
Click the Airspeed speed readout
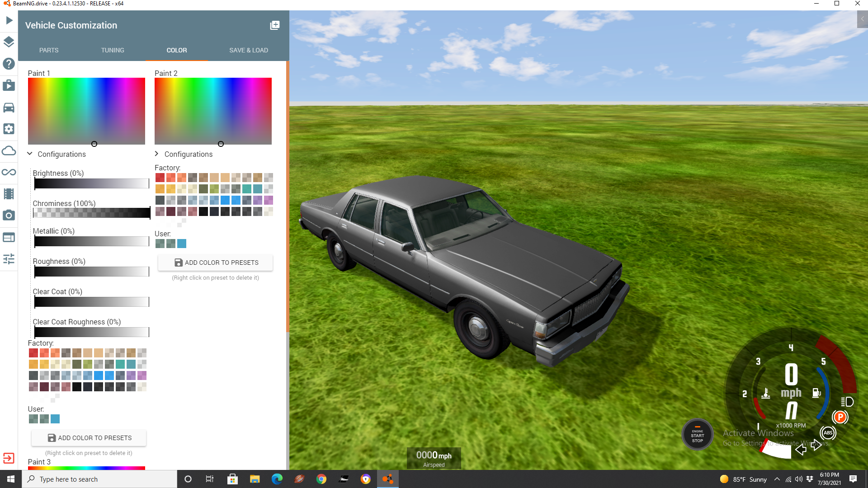434,459
